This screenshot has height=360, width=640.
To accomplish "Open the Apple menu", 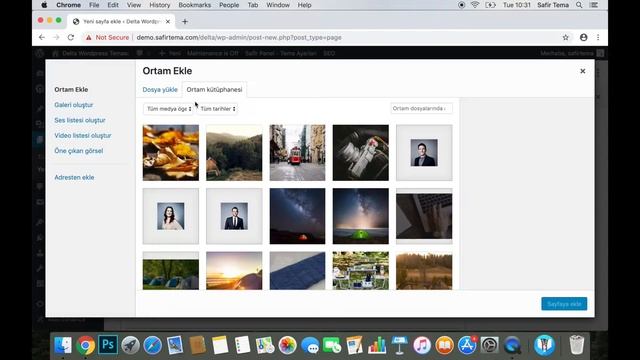I will click(44, 5).
